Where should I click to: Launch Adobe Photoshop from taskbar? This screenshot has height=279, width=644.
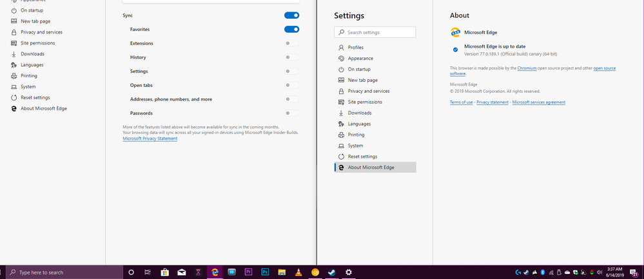(265, 272)
